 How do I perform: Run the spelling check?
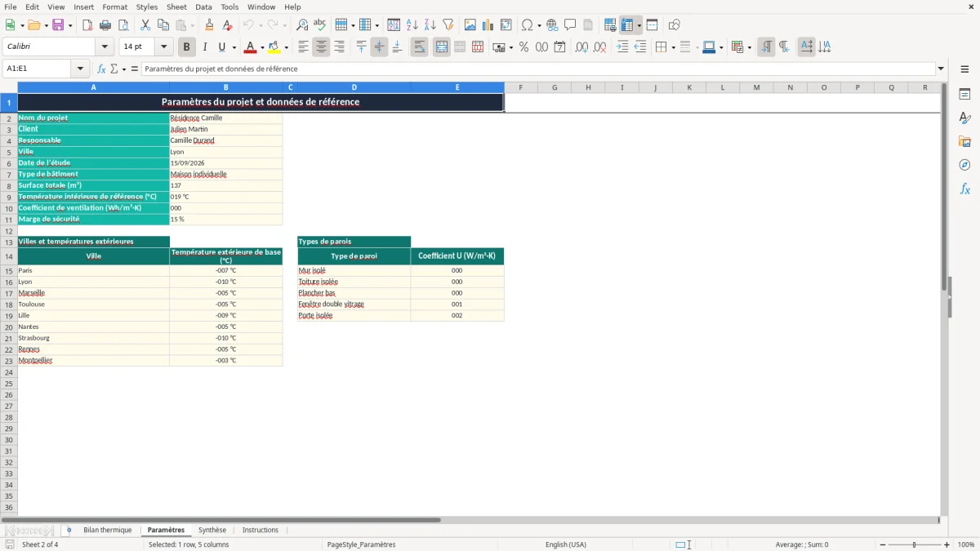pyautogui.click(x=320, y=25)
